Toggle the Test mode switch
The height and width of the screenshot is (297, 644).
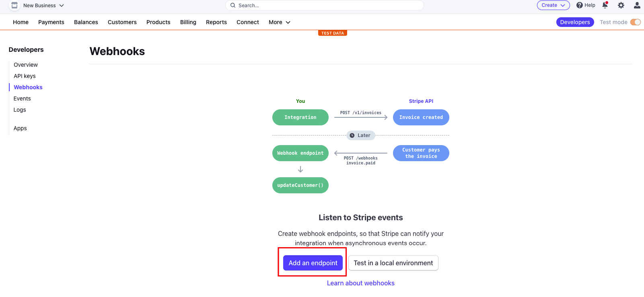[x=636, y=22]
